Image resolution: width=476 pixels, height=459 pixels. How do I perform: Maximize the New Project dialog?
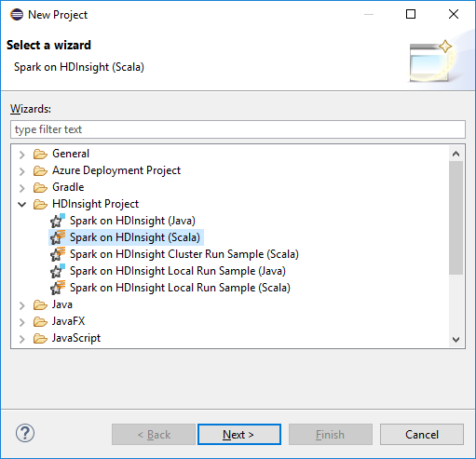pyautogui.click(x=411, y=14)
